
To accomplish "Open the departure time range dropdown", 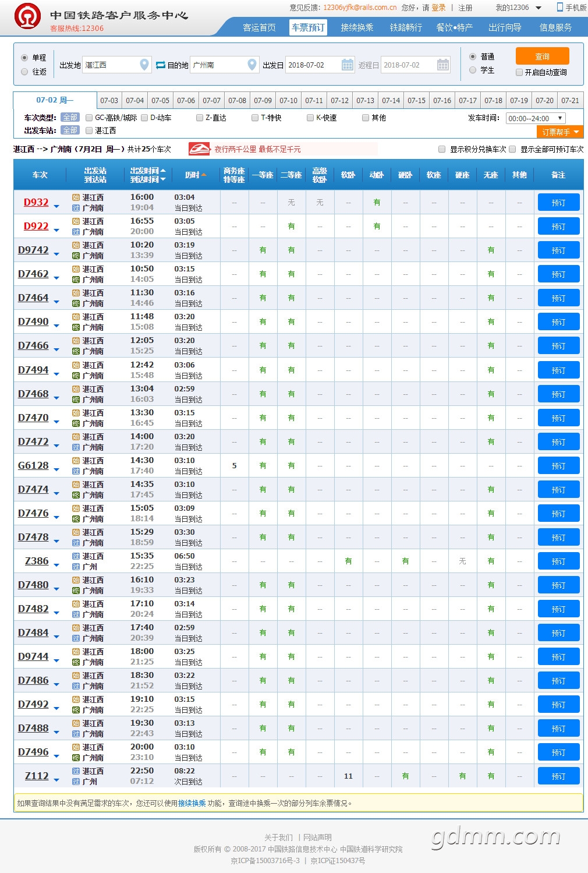I will (536, 118).
